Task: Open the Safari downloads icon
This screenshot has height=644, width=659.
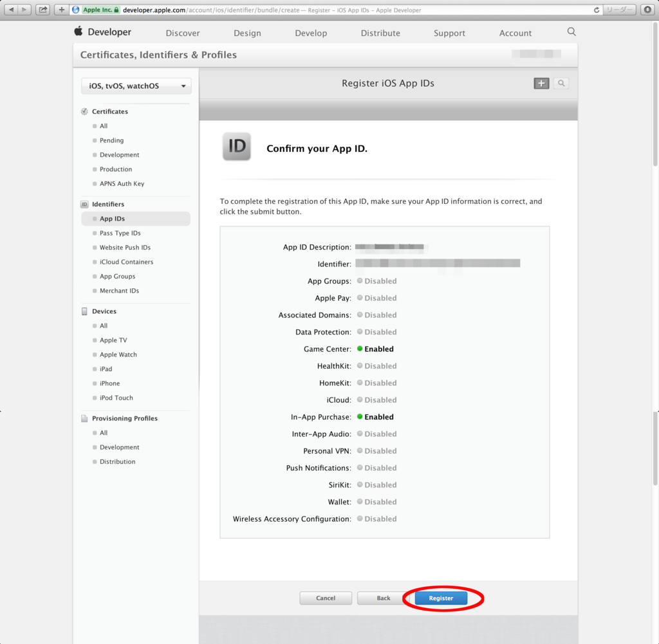Action: tap(647, 10)
